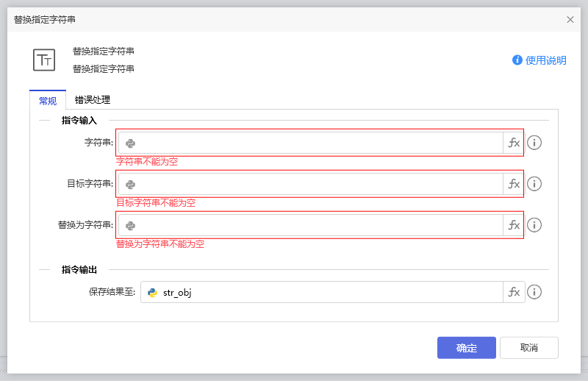Click fx button beside 替换为字符串 field
This screenshot has width=588, height=381.
[x=514, y=225]
